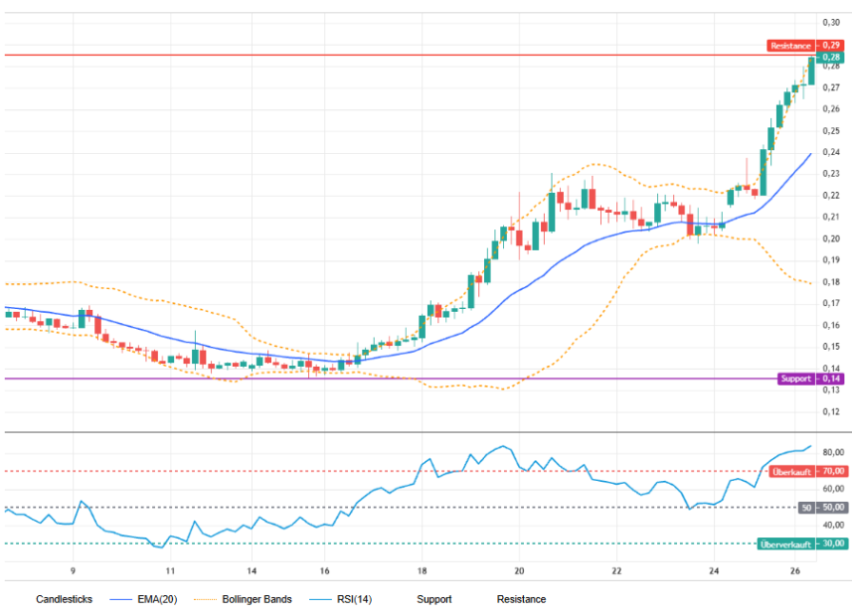Click the Überverkauft 30,00 RSI label
Screen dimensions: 852x616
tap(802, 543)
